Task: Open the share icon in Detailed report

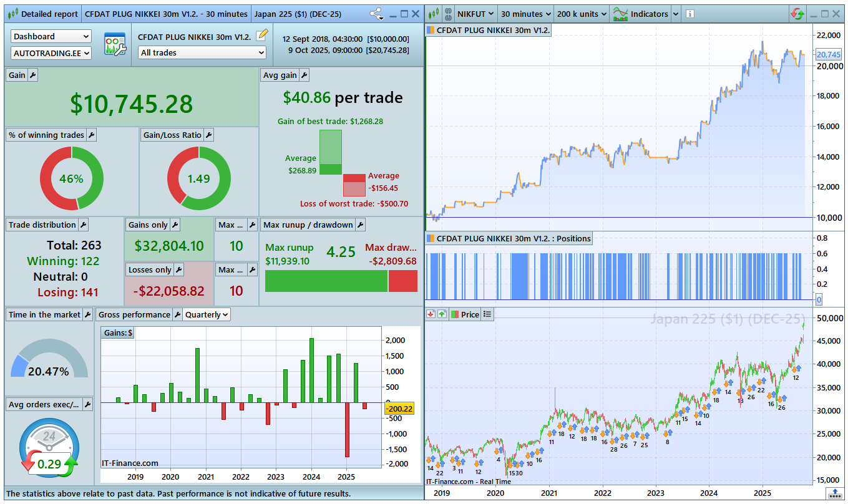Action: pos(376,14)
